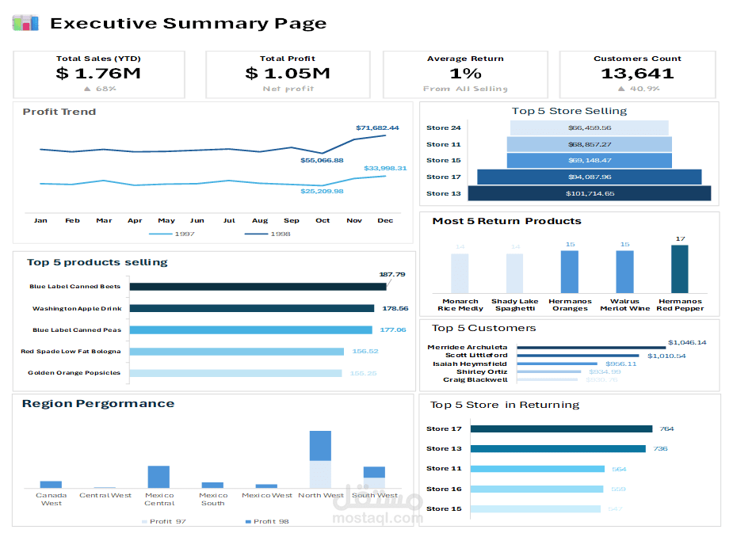Click the Top 5 Store Selling heading
This screenshot has height=537, width=756.
click(570, 112)
